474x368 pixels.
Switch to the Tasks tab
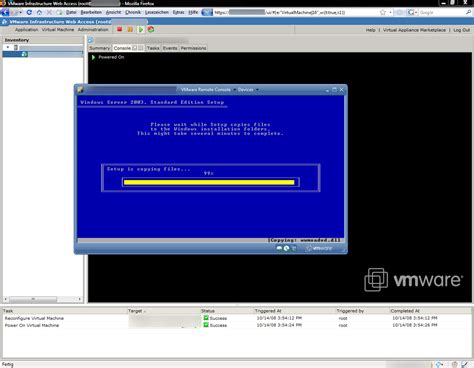pyautogui.click(x=153, y=48)
